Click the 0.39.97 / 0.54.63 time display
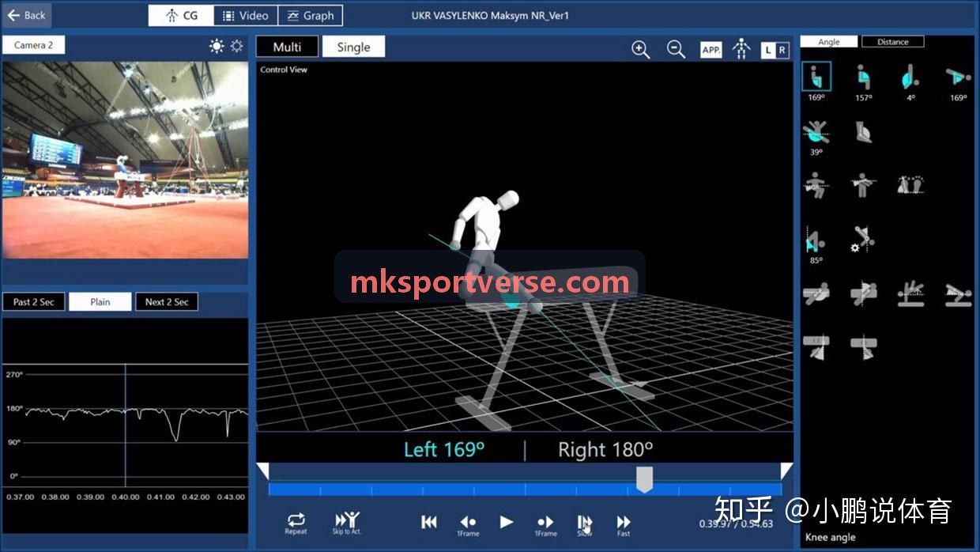 [x=736, y=524]
